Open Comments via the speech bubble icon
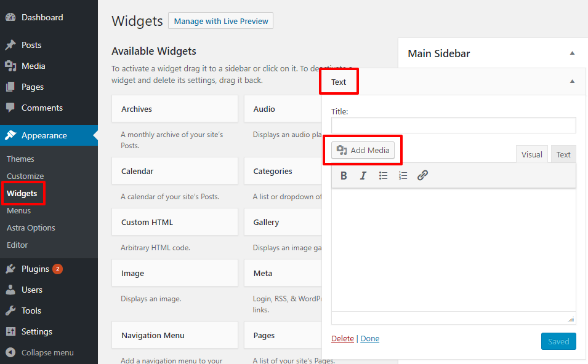588x364 pixels. tap(10, 108)
